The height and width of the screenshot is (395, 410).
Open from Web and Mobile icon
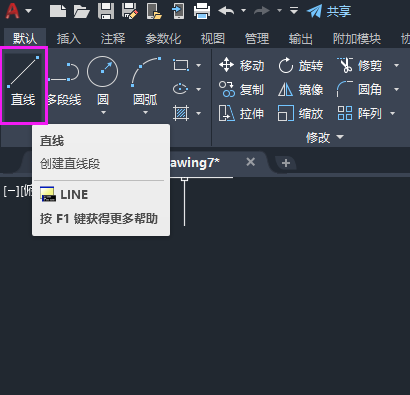pos(154,11)
